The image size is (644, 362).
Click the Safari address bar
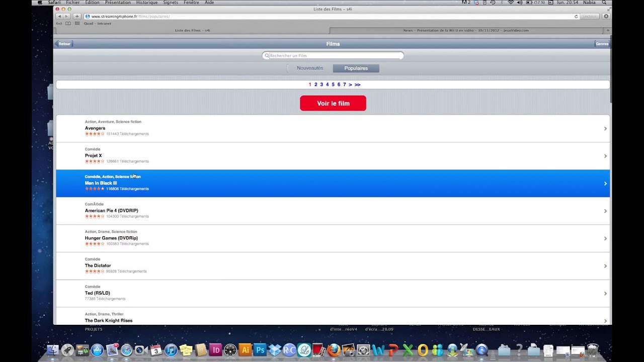click(332, 17)
